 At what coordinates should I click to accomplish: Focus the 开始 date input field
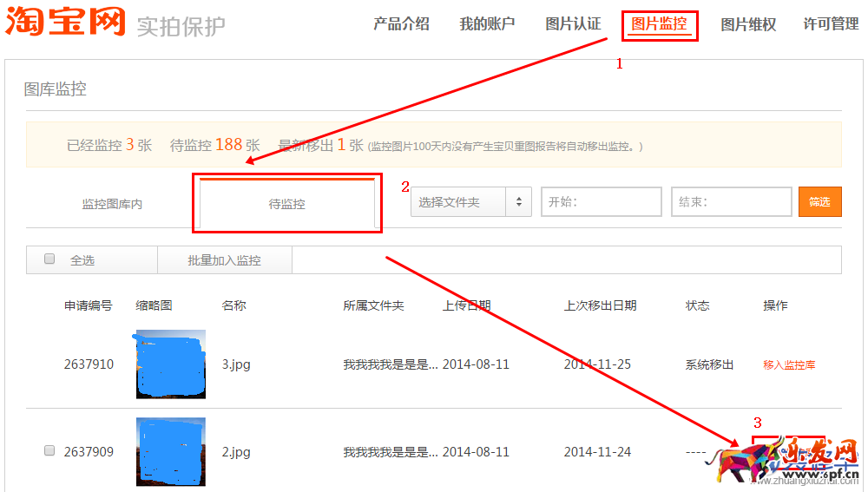(x=601, y=202)
